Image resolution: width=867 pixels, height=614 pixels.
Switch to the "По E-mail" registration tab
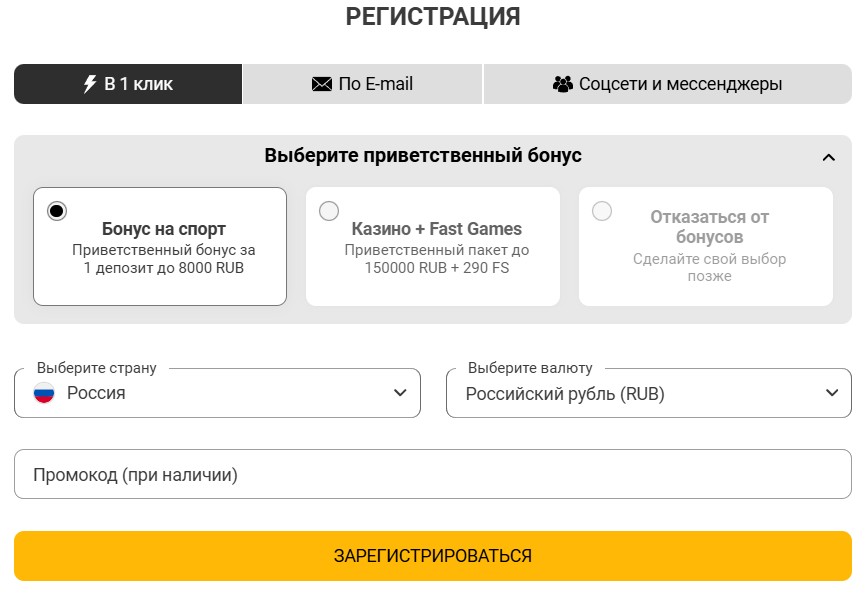coord(362,84)
